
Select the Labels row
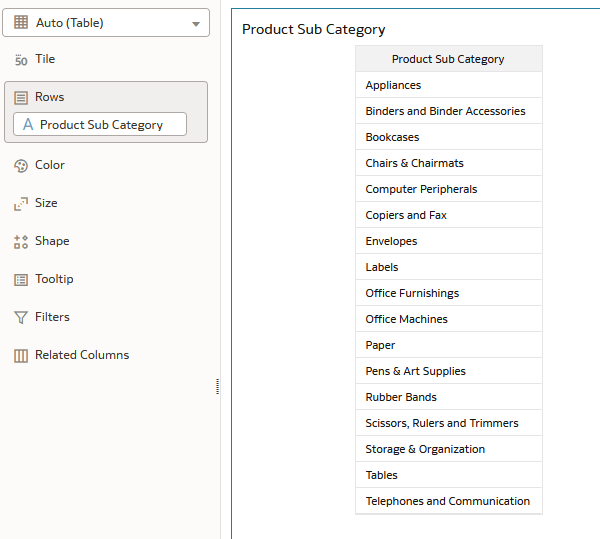tap(449, 267)
